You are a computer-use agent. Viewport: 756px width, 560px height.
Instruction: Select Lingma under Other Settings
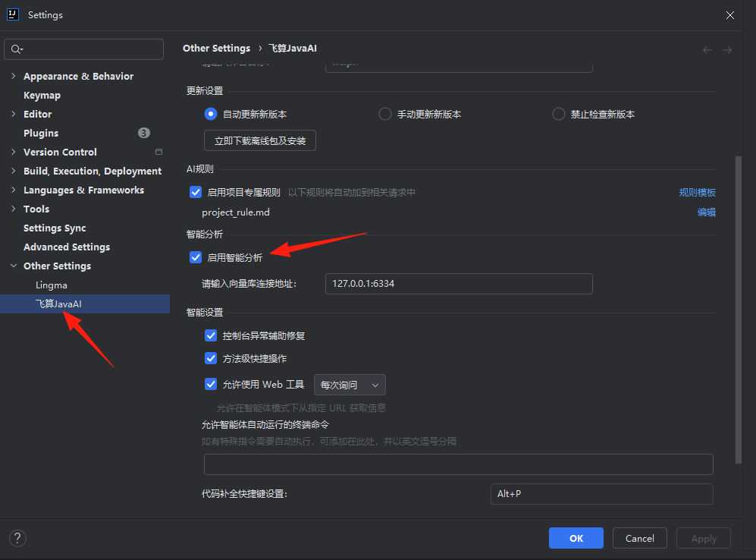click(x=51, y=285)
